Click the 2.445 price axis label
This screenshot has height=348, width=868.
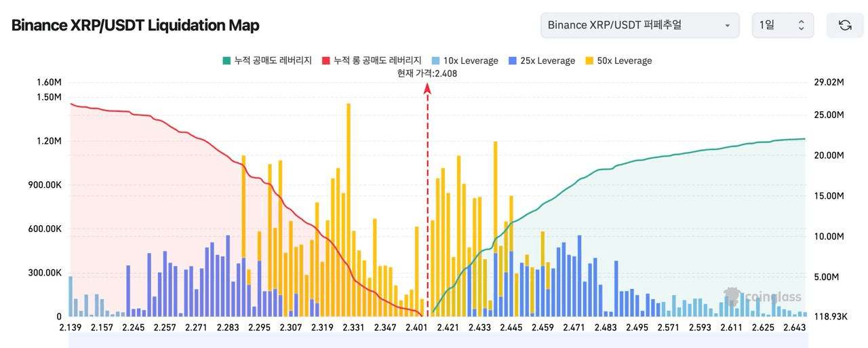(511, 328)
